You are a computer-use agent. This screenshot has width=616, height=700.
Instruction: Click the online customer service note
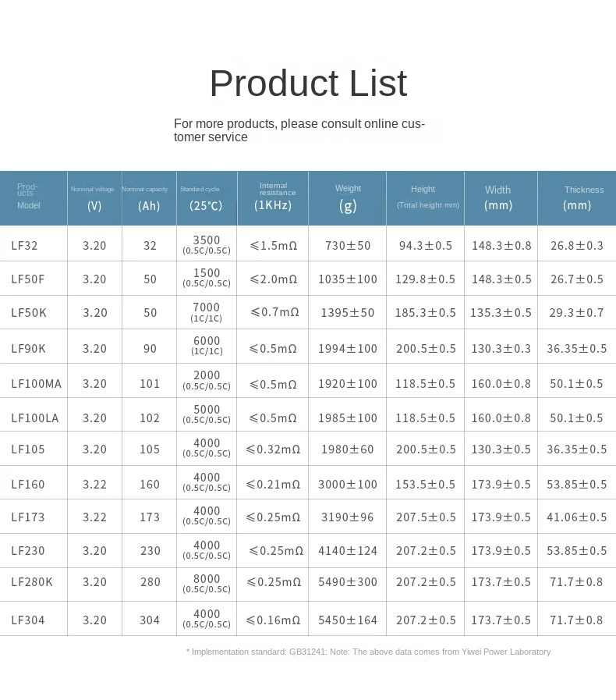coord(299,130)
